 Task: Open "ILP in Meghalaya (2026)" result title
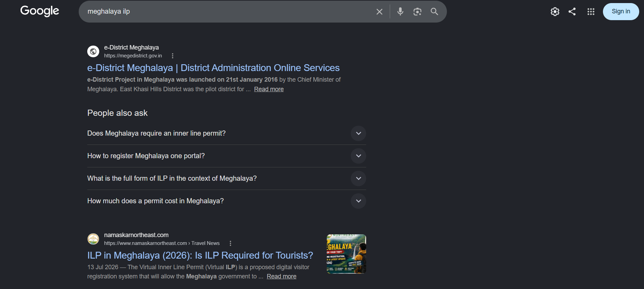[x=200, y=255]
